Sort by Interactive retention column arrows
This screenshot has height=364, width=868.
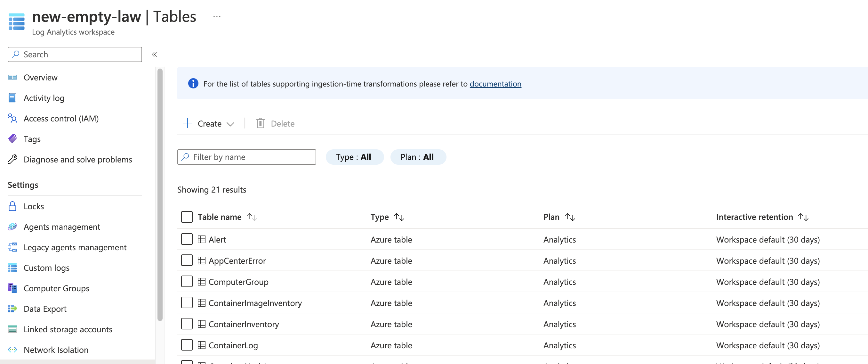tap(804, 217)
